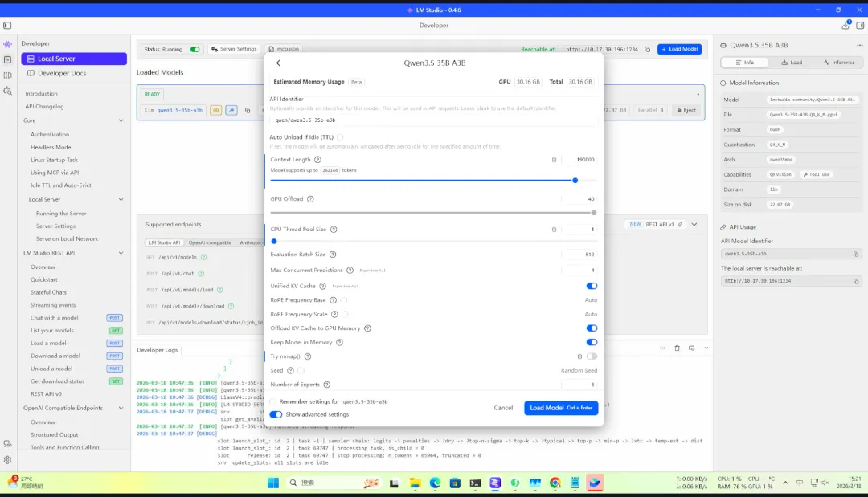Open Max Concurrent Predictions help icon
Image resolution: width=868 pixels, height=497 pixels.
coord(350,271)
